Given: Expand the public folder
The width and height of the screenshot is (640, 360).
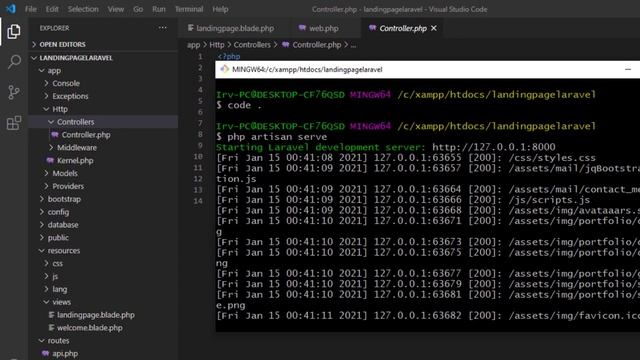Looking at the screenshot, I should click(x=103, y=238).
